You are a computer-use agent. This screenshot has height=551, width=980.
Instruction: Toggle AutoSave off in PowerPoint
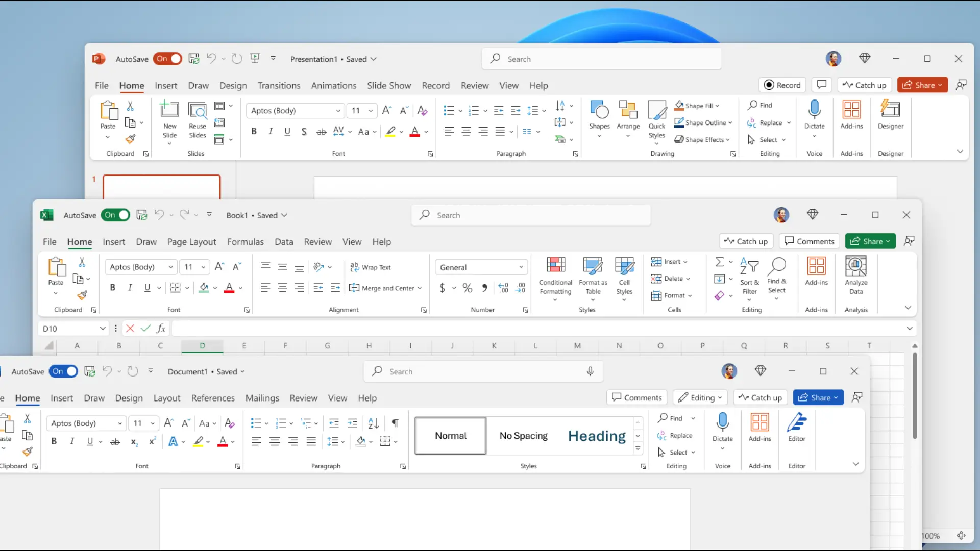pyautogui.click(x=167, y=59)
